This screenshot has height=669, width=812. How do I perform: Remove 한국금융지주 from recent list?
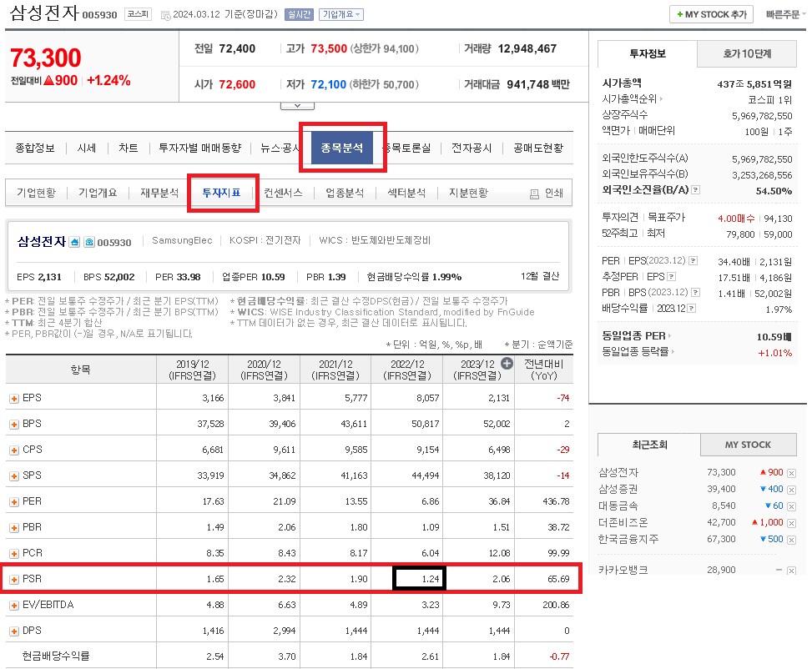click(791, 540)
